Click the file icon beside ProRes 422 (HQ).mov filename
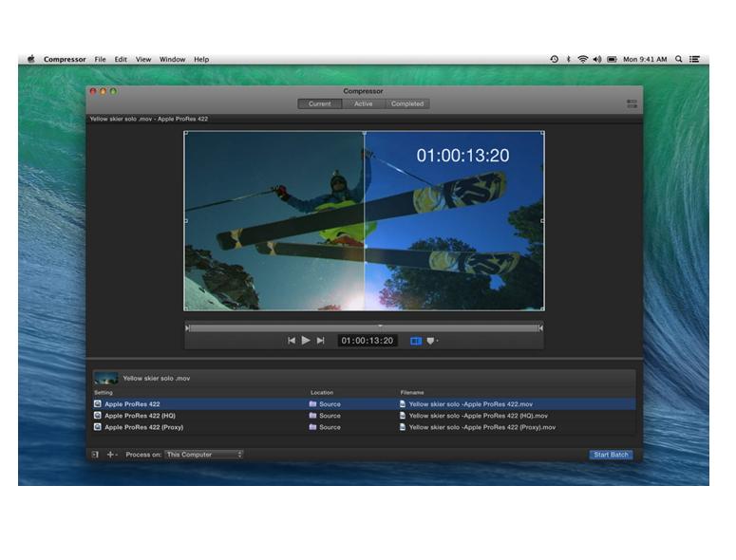The image size is (736, 560). tap(403, 416)
